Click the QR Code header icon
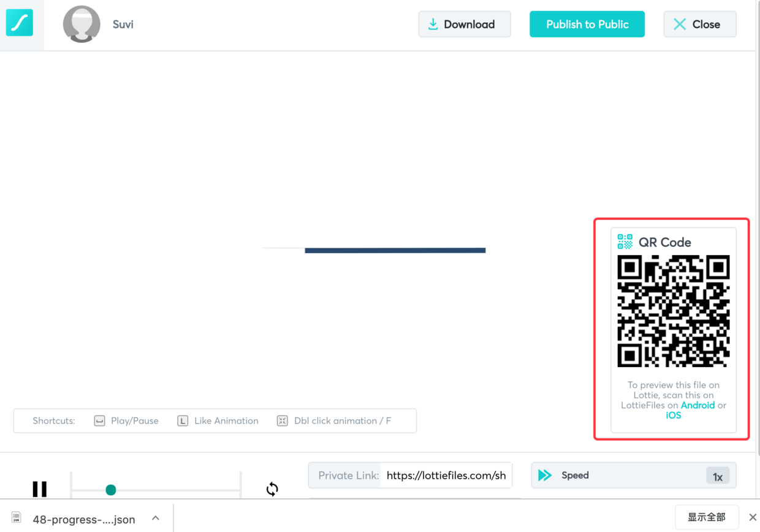This screenshot has height=532, width=760. click(625, 241)
